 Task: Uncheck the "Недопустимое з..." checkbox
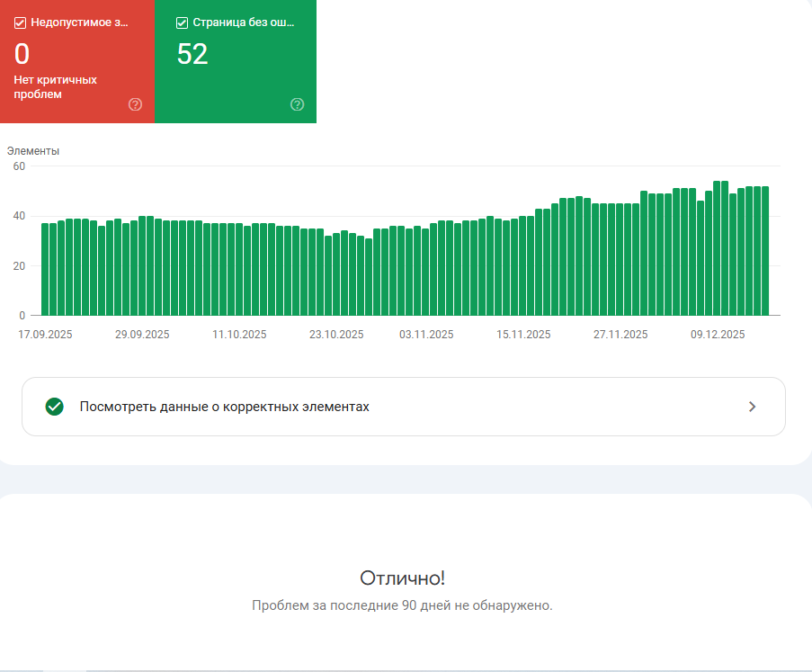point(20,22)
